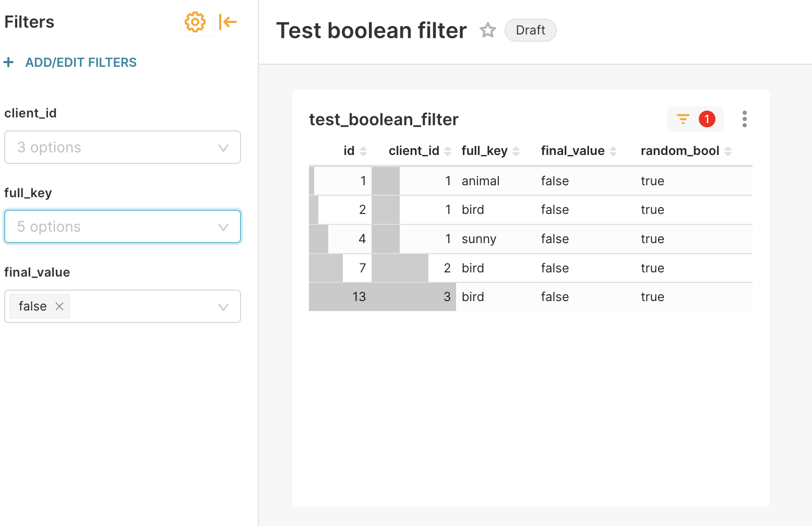Click the client_id cell with value 3

tap(414, 297)
